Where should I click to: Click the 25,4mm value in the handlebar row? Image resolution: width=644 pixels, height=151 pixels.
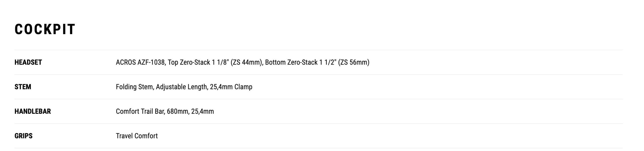[203, 111]
